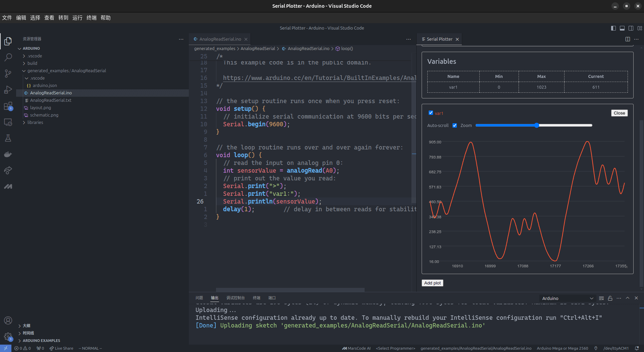Click loop() breadcrumb item

click(344, 49)
